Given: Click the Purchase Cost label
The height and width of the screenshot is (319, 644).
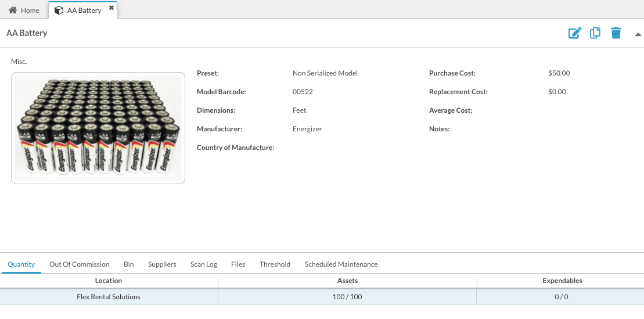Looking at the screenshot, I should 452,73.
